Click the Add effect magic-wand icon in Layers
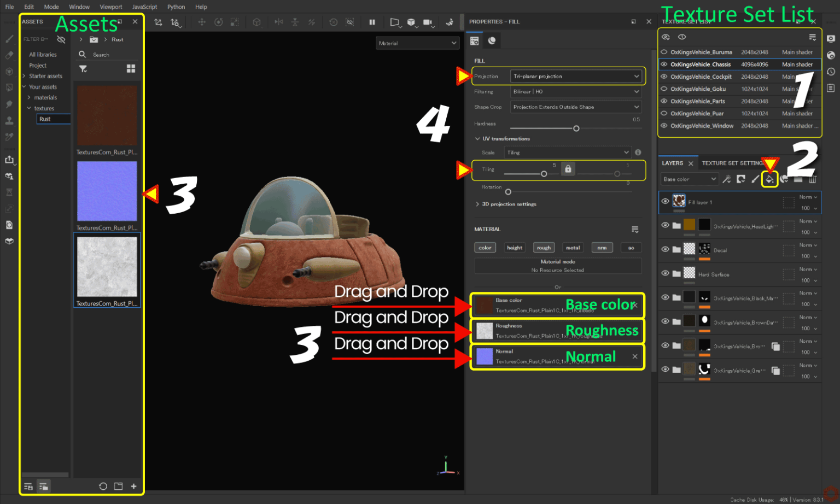The width and height of the screenshot is (840, 504). tap(727, 179)
